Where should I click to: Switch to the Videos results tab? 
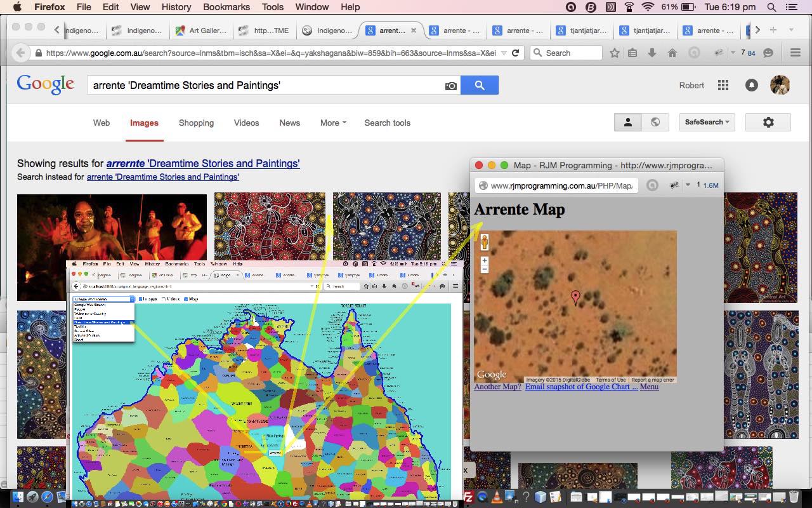pos(246,123)
